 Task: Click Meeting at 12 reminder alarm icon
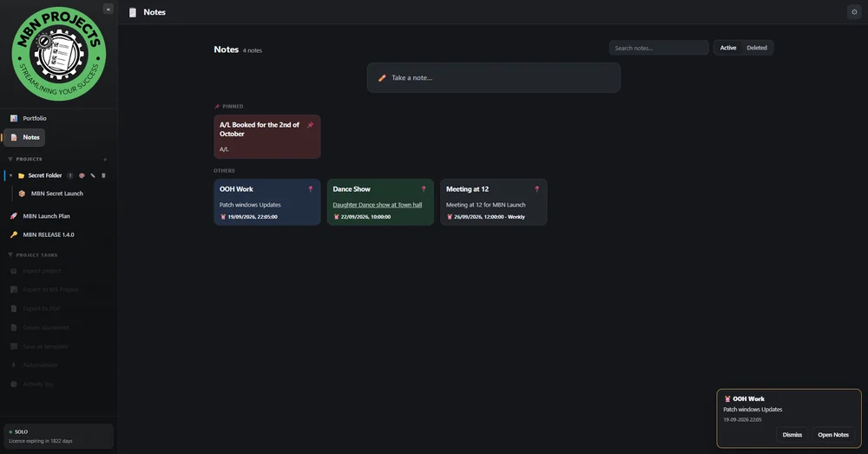[450, 217]
